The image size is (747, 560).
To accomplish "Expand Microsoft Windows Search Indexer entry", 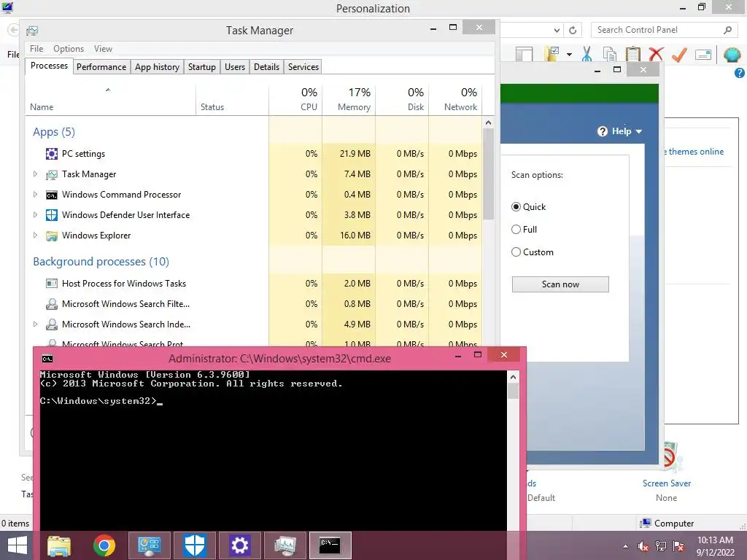I will [35, 324].
